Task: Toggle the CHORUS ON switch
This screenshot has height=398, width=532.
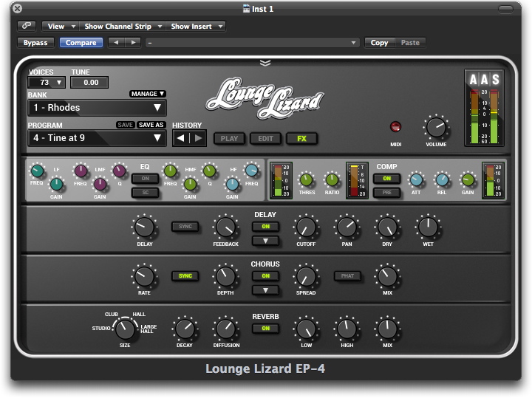Action: tap(266, 275)
